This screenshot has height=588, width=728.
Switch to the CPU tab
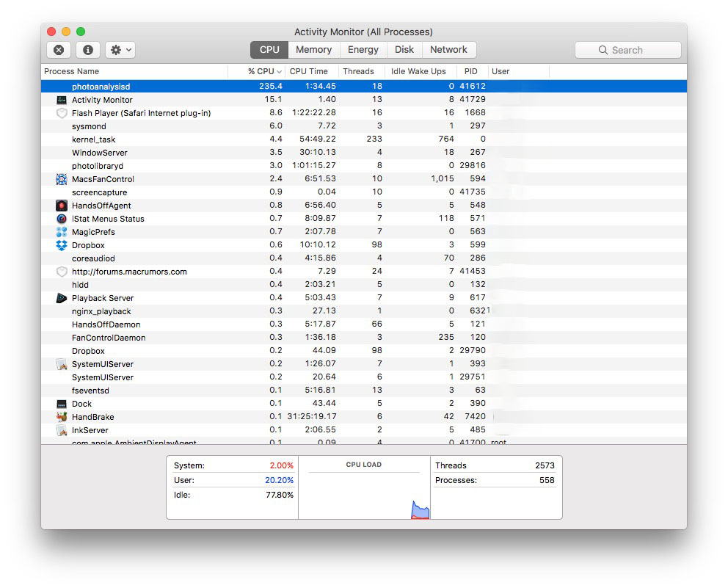pyautogui.click(x=269, y=50)
